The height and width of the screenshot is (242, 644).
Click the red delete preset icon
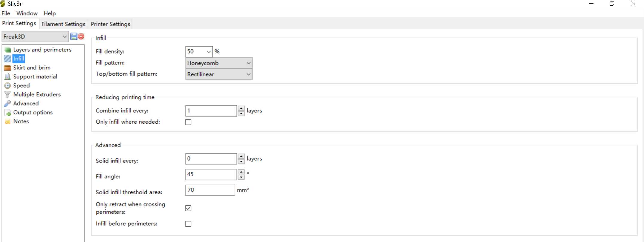click(x=81, y=36)
